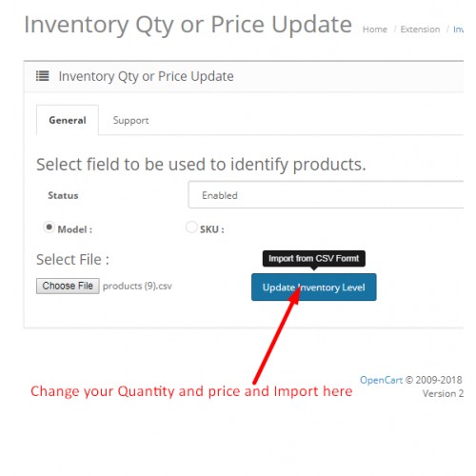Screen dimensions: 476x476
Task: Select the SKU radio button
Action: tap(191, 227)
